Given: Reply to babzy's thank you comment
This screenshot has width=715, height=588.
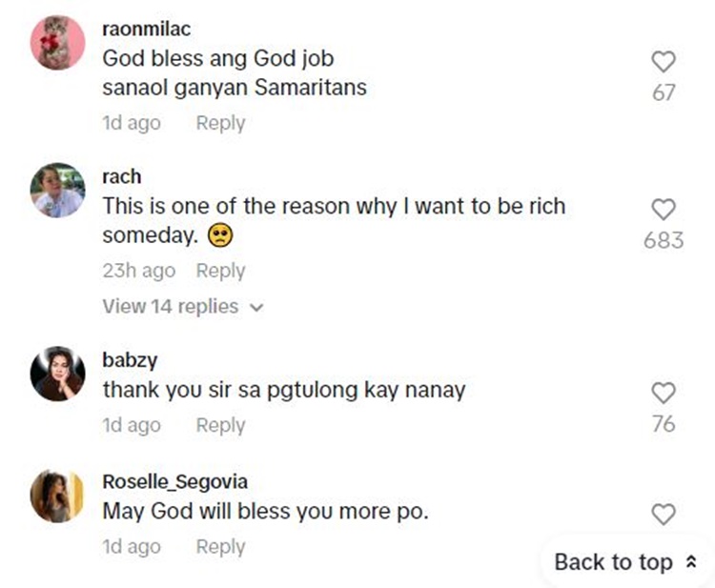Looking at the screenshot, I should click(220, 425).
